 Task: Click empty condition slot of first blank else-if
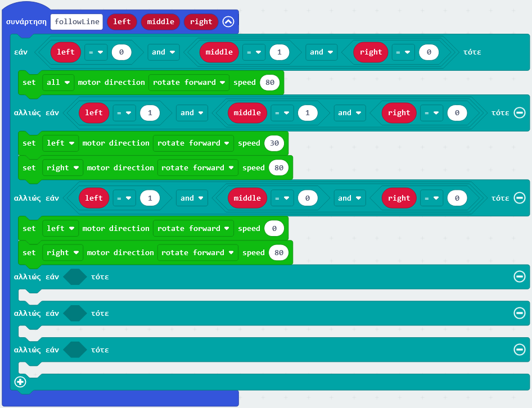(75, 276)
